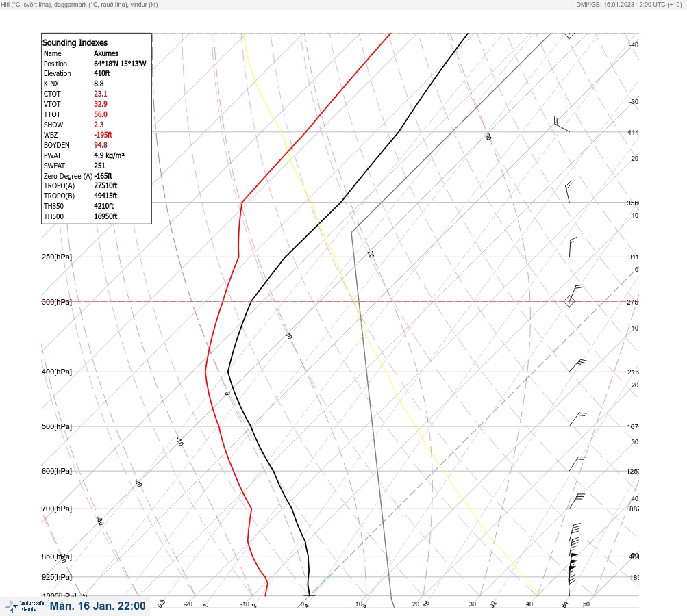Select the elevation value '410ft'
Image resolution: width=687 pixels, height=616 pixels.
coord(101,73)
